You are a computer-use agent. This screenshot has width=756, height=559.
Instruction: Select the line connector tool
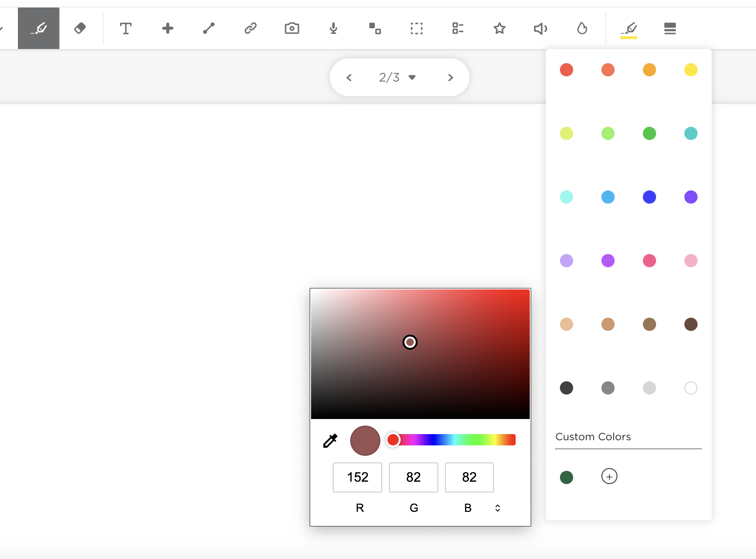pyautogui.click(x=209, y=28)
